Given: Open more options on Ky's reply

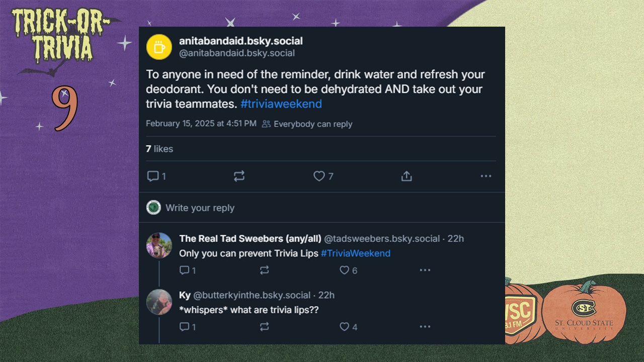Looking at the screenshot, I should click(x=425, y=327).
